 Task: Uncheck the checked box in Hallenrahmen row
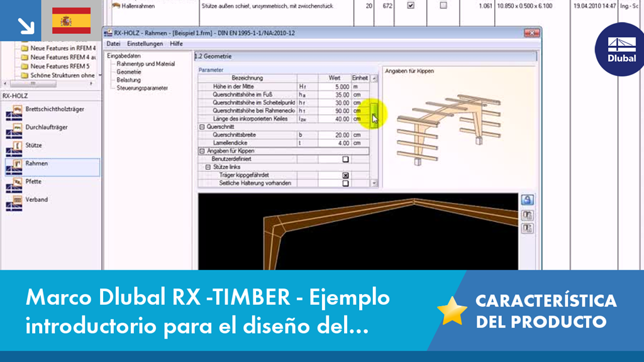point(411,6)
